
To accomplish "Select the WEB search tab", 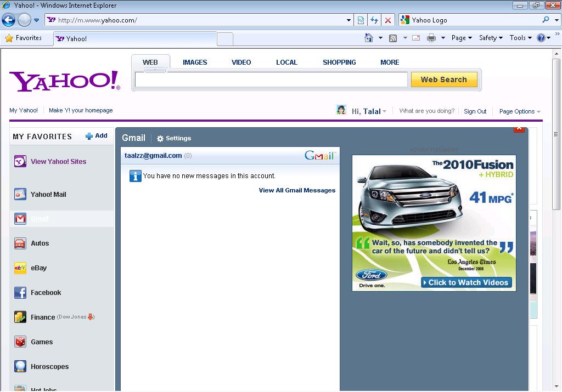I will click(x=150, y=62).
